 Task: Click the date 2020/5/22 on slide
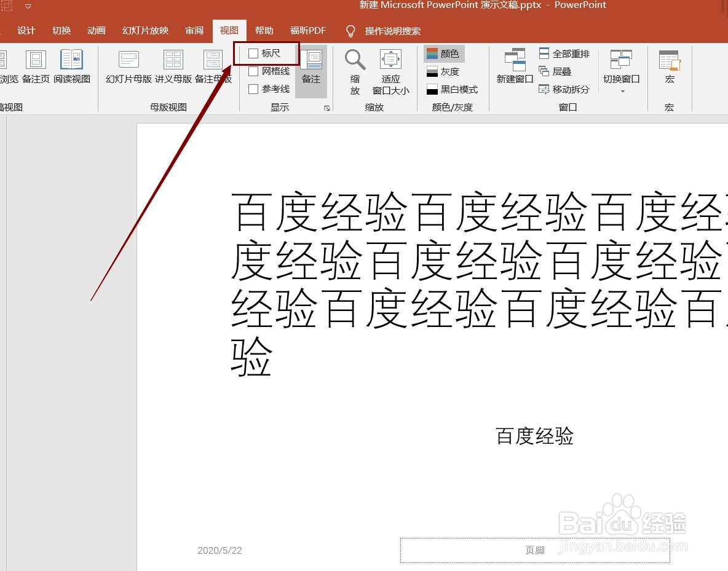point(220,551)
